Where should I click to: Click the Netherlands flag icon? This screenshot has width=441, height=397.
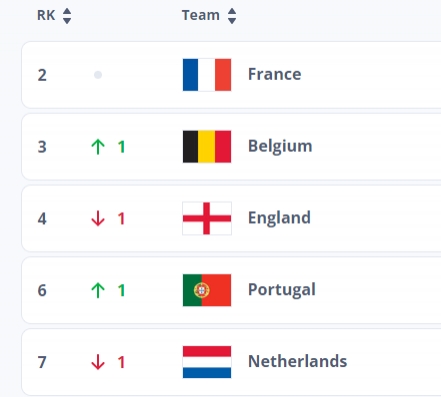(207, 362)
